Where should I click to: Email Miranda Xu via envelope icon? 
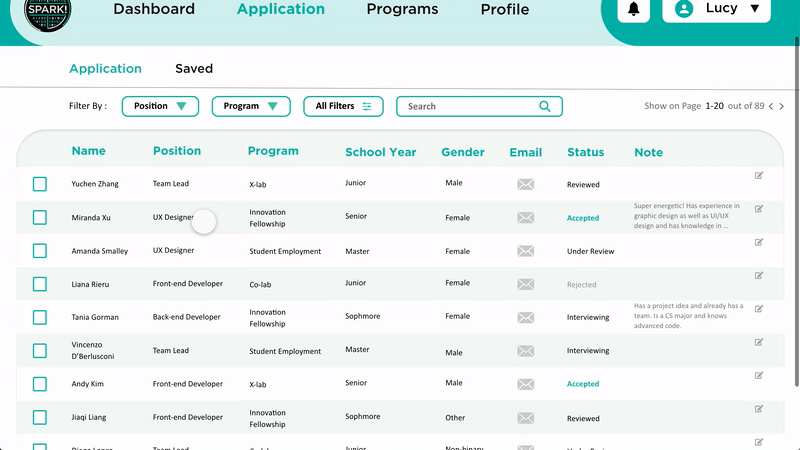point(526,218)
